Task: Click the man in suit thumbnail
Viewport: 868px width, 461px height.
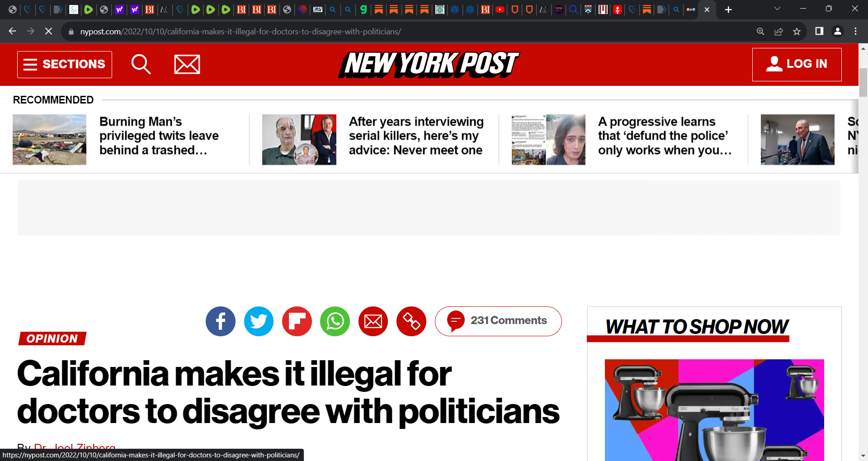Action: coord(797,140)
